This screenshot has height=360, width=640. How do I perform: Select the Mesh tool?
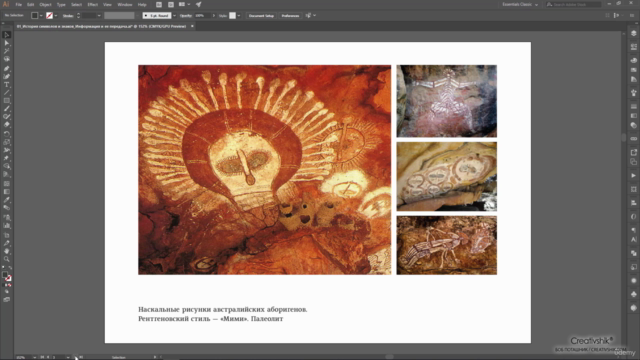click(x=7, y=184)
